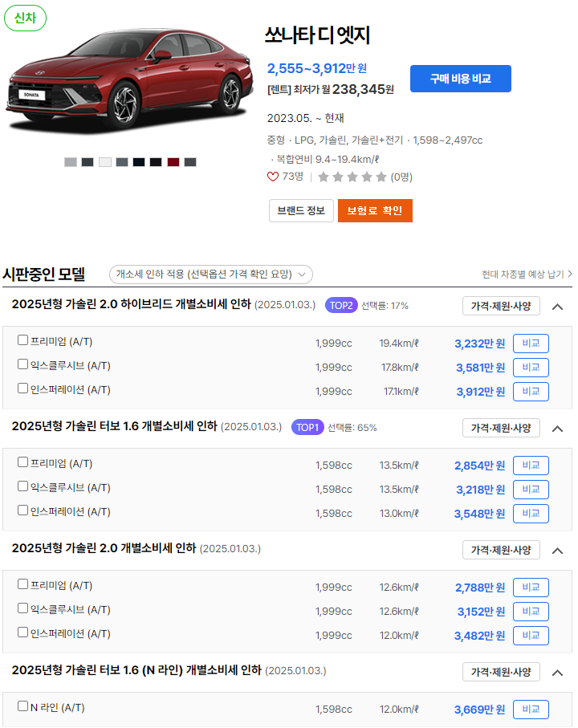Open 가격·제원·사양 for 가솔린 2.0
This screenshot has height=728, width=578.
pyautogui.click(x=501, y=550)
